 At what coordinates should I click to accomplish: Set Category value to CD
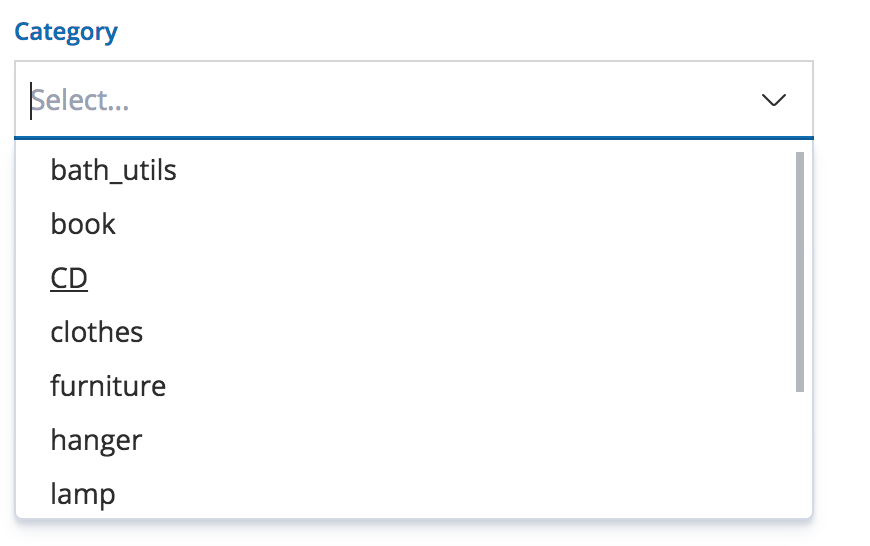(x=70, y=278)
